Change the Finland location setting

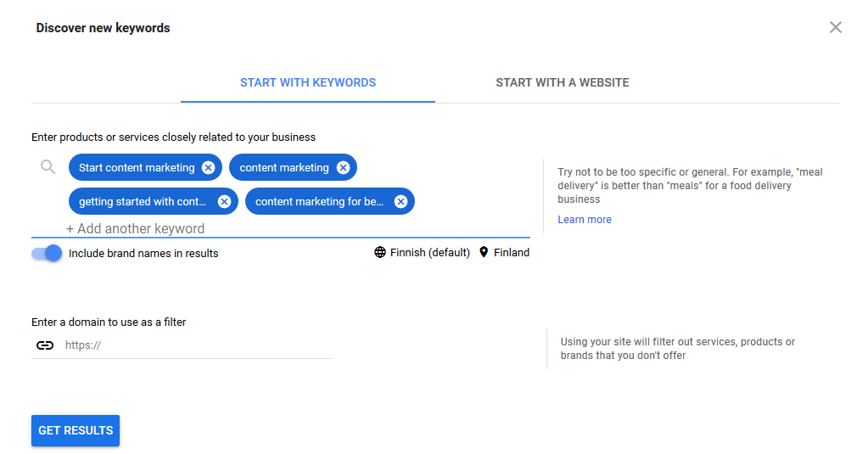click(x=504, y=253)
